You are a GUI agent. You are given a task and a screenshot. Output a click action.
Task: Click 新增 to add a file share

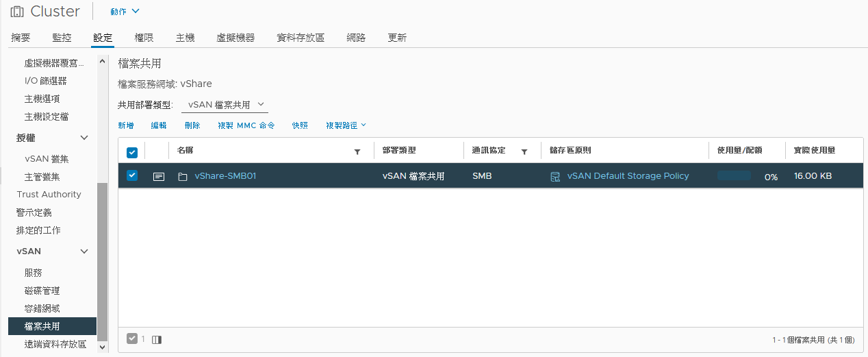(126, 125)
